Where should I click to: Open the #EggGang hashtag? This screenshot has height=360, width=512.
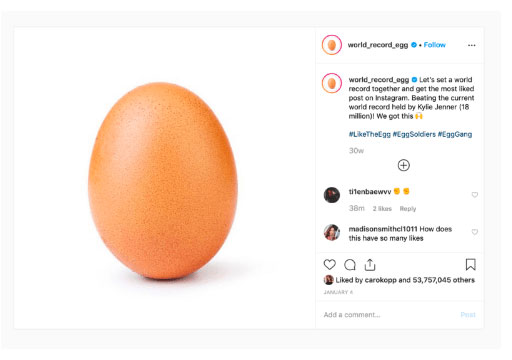[455, 134]
